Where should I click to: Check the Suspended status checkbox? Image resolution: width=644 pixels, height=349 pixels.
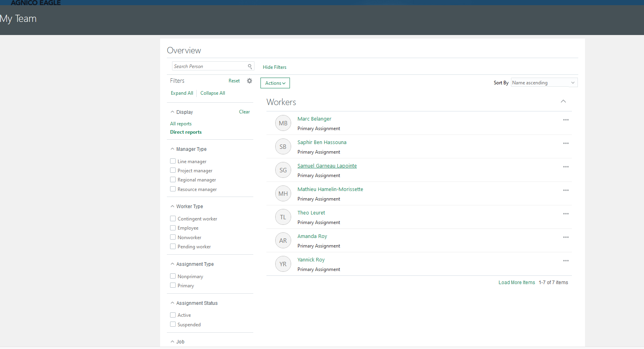[173, 324]
